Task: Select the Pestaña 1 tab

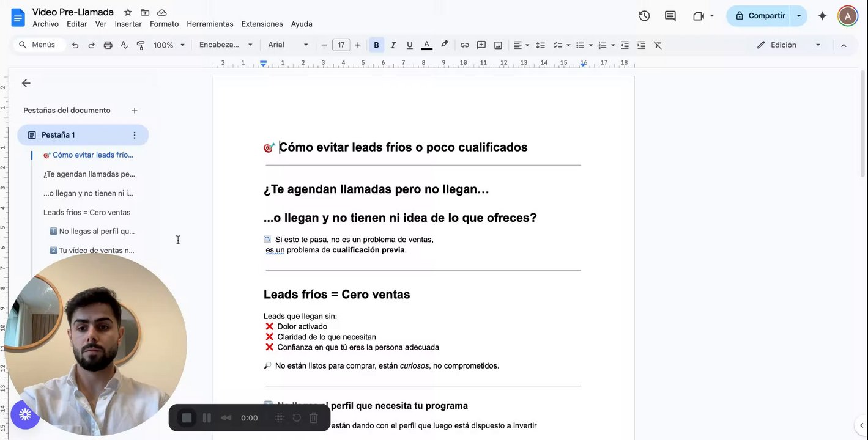Action: click(x=83, y=135)
